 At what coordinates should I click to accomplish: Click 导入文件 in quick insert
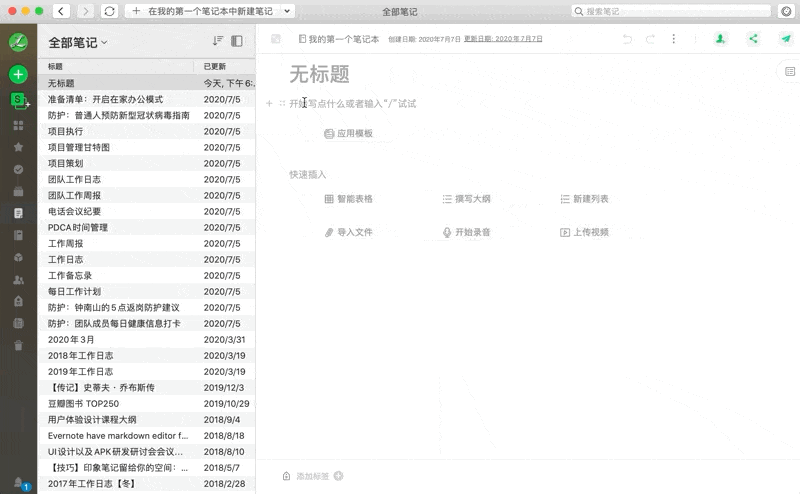coord(348,232)
